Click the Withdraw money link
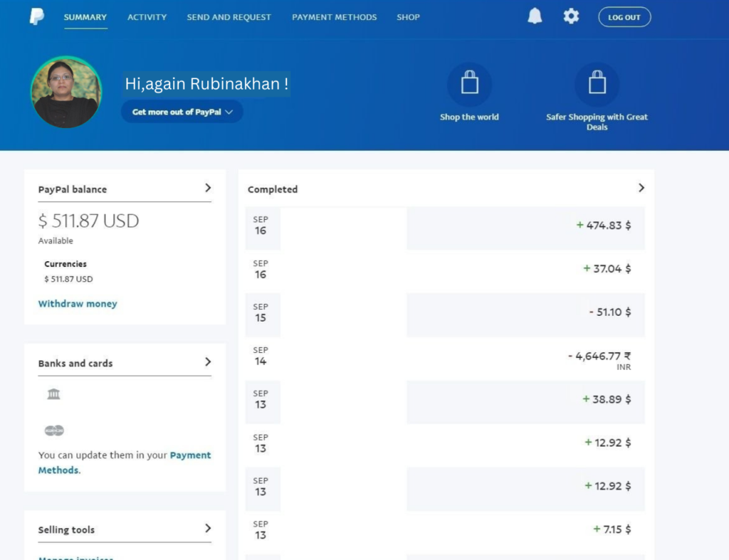Image resolution: width=729 pixels, height=560 pixels. (x=78, y=303)
